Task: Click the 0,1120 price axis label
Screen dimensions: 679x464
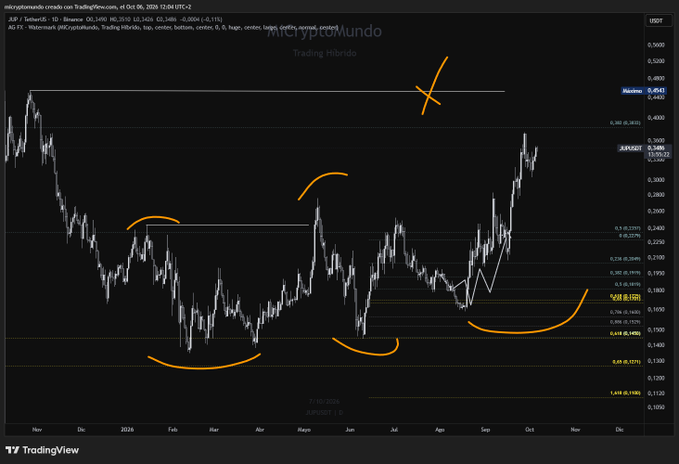Action: (656, 393)
